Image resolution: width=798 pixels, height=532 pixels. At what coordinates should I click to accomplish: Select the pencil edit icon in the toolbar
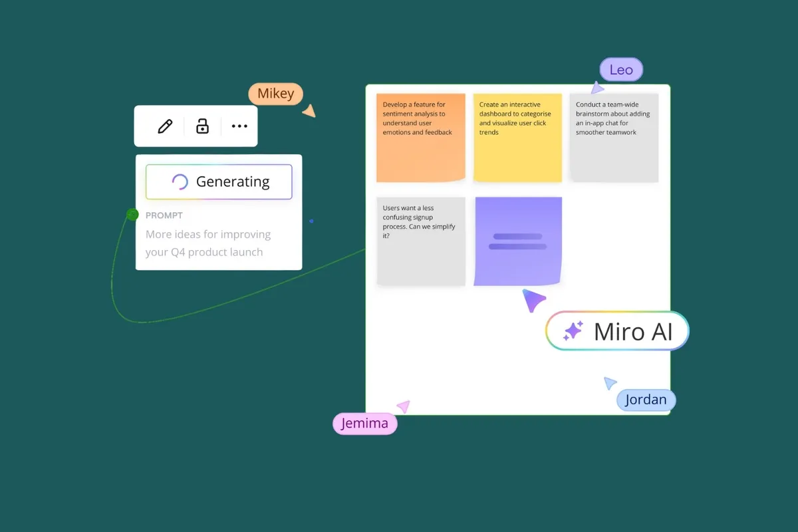pyautogui.click(x=164, y=126)
